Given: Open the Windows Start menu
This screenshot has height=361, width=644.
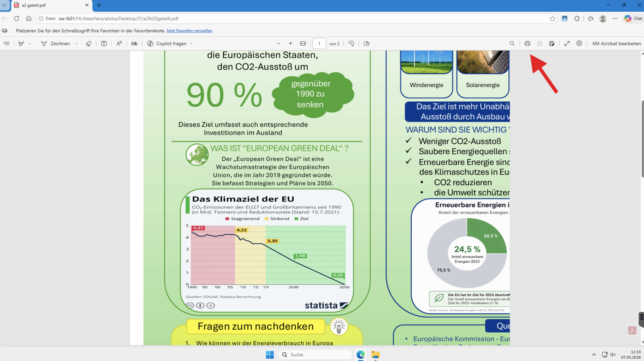Looking at the screenshot, I should pos(270,355).
